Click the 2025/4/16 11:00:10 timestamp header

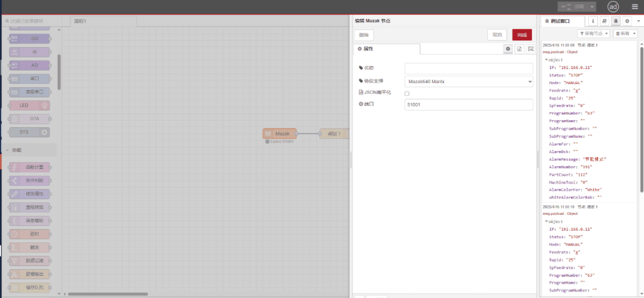coord(559,206)
